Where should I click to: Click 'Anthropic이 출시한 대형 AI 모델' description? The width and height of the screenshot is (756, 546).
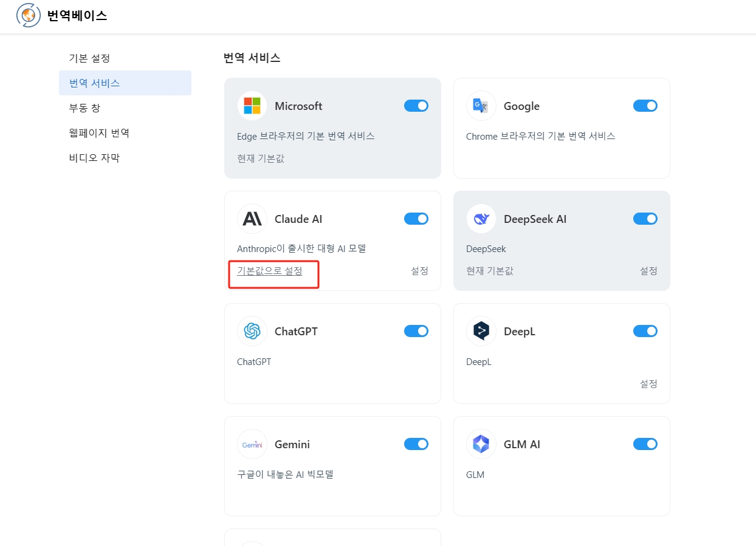301,248
